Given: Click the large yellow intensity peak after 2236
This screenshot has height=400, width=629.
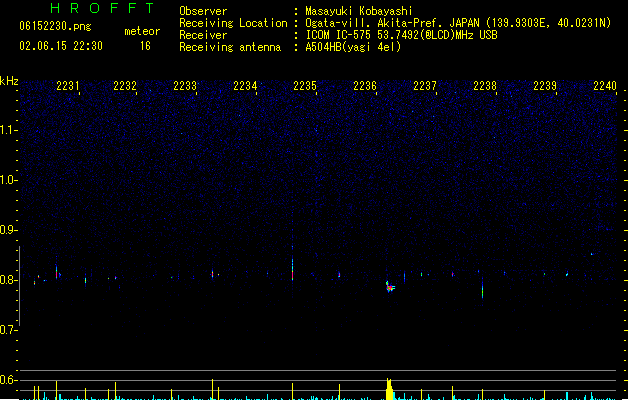Looking at the screenshot, I should (389, 389).
